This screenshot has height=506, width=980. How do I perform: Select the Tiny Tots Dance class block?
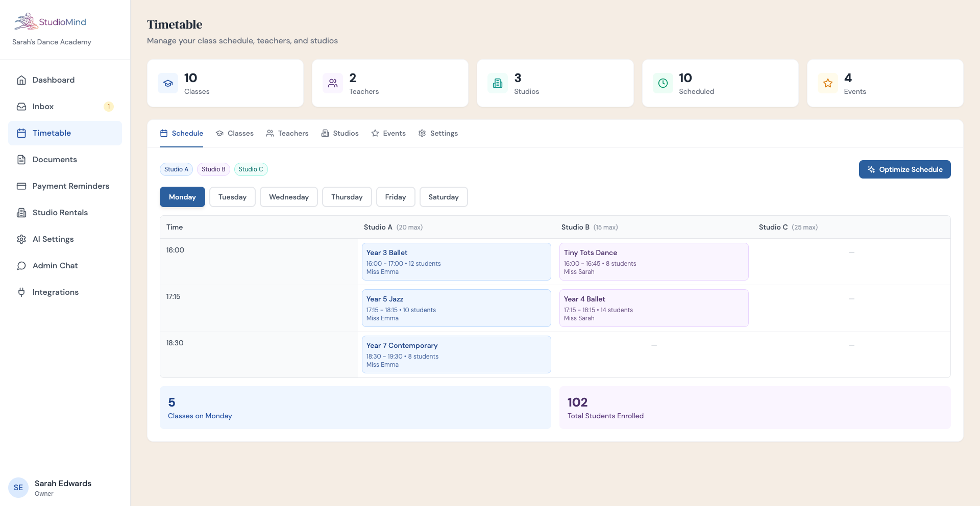(653, 262)
